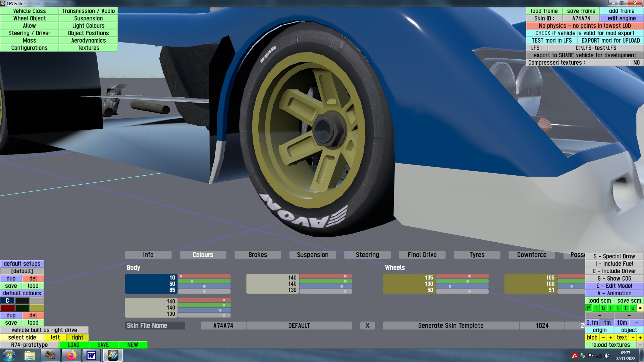Click the 't' top view button
The width and height of the screenshot is (644, 362).
(x=625, y=308)
